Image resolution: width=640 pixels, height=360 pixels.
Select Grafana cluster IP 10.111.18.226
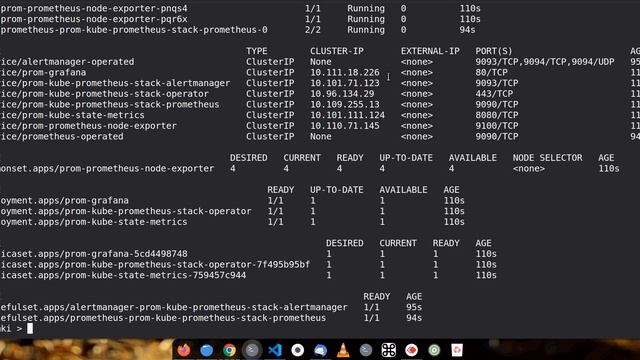[x=344, y=73]
